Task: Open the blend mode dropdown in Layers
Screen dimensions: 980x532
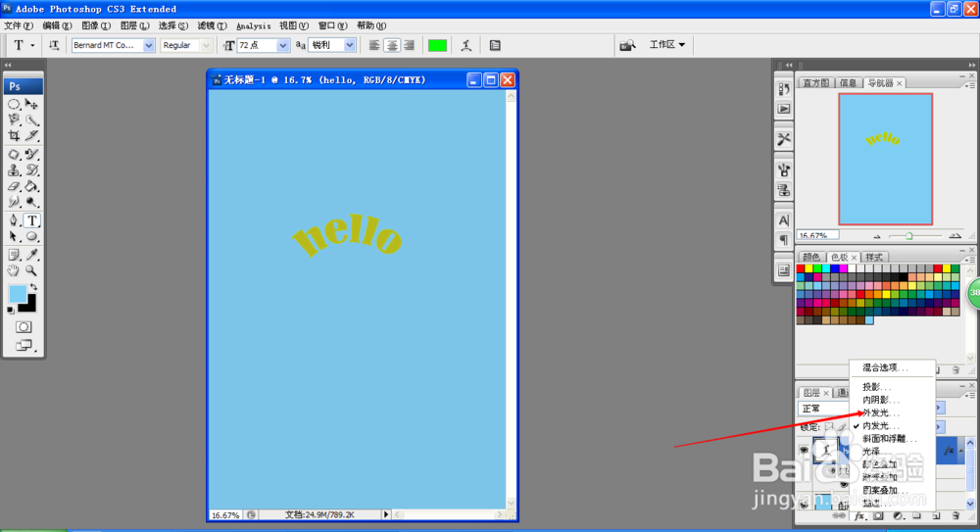Action: pos(824,409)
